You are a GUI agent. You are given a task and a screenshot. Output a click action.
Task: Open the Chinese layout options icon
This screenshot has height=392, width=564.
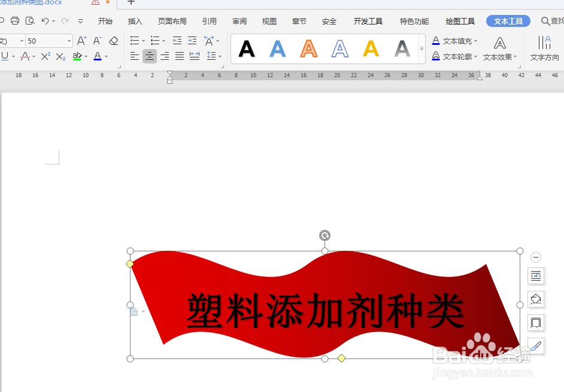click(x=209, y=41)
